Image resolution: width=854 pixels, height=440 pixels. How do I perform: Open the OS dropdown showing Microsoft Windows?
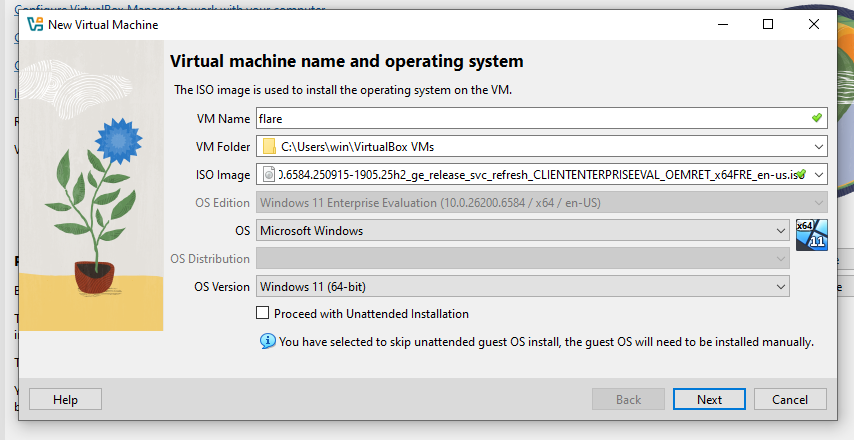(x=780, y=231)
